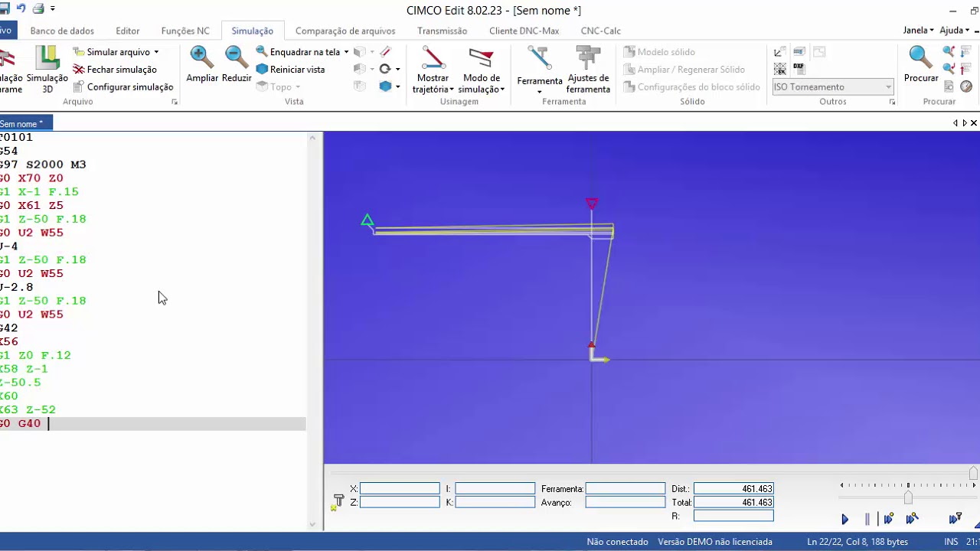980x551 pixels.
Task: Click the Mostrar trajetória toolpath icon
Action: (x=433, y=57)
